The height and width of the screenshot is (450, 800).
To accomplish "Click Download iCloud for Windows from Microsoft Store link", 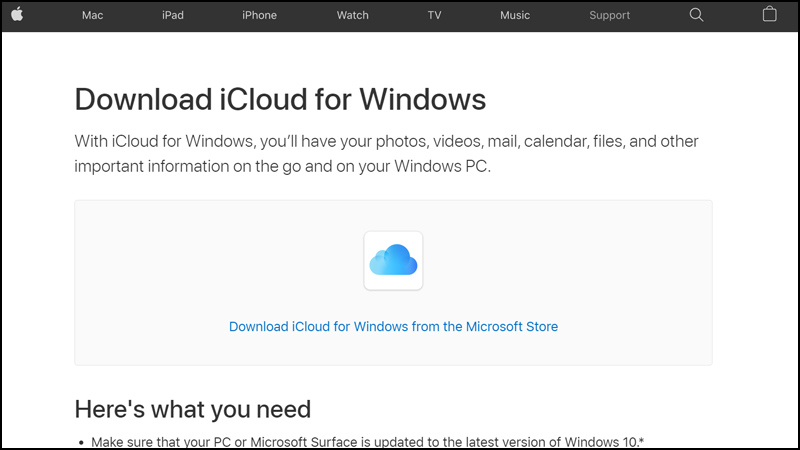I will [x=393, y=327].
